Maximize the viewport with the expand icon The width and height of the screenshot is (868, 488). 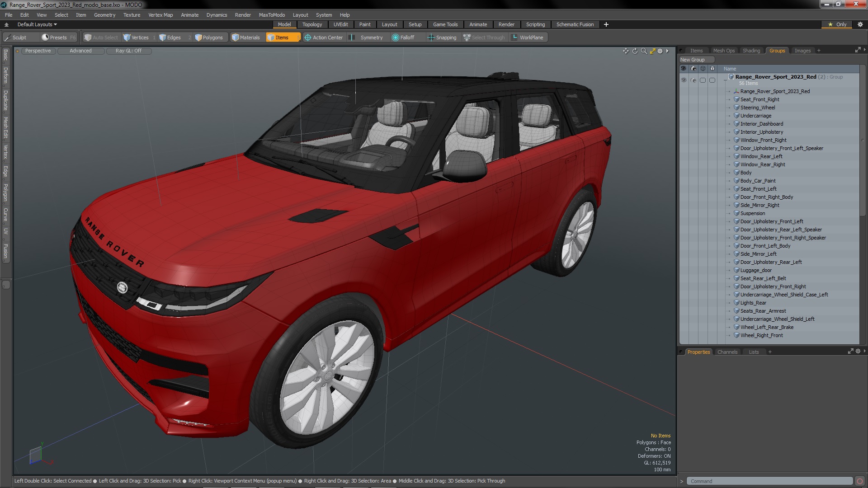pos(652,51)
